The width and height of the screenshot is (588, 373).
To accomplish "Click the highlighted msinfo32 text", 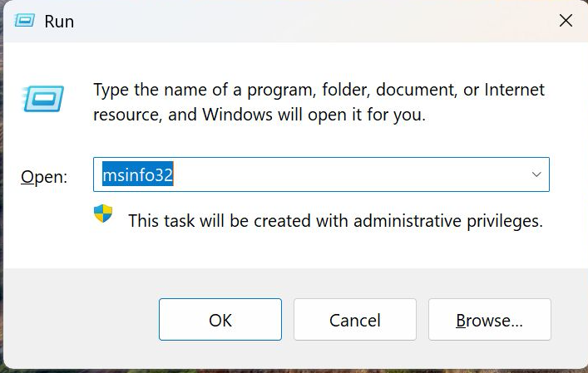I will coord(137,175).
